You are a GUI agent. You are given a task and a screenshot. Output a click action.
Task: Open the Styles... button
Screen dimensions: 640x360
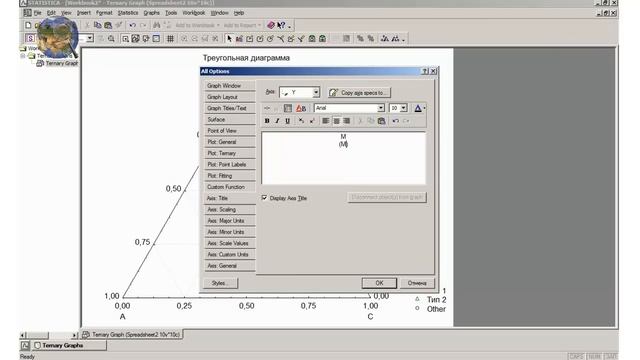click(x=220, y=283)
